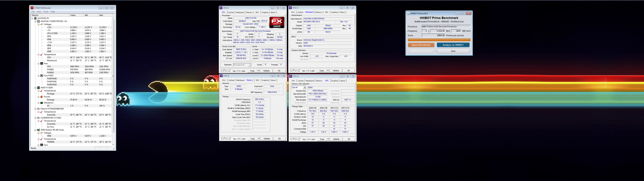Collapse the Fans PWM node
Image resolution: width=644 pixels, height=181 pixels.
click(x=39, y=75)
